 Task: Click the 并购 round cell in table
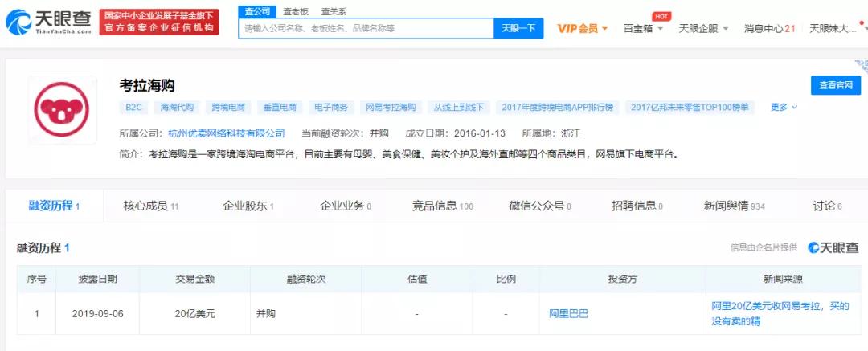[x=305, y=314]
